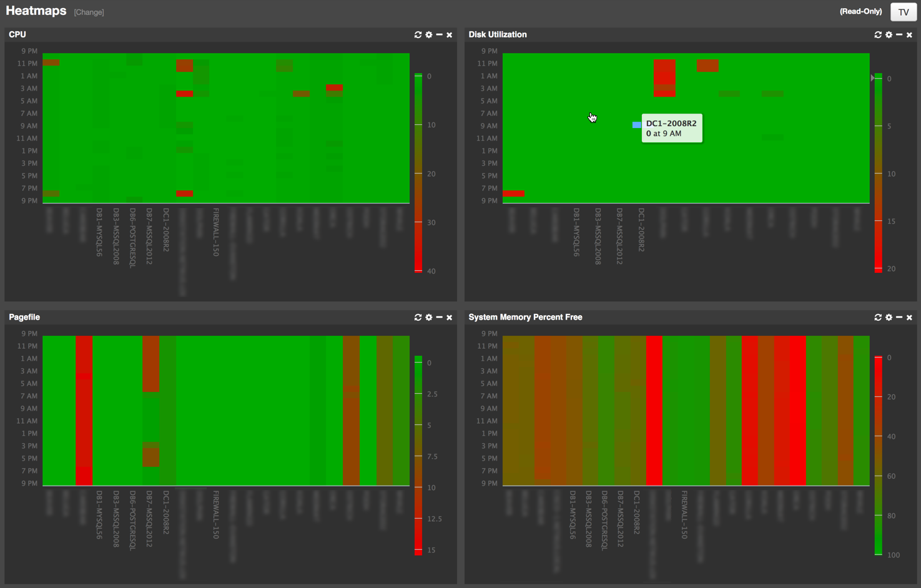
Task: Open System Memory panel settings gear
Action: pos(889,318)
